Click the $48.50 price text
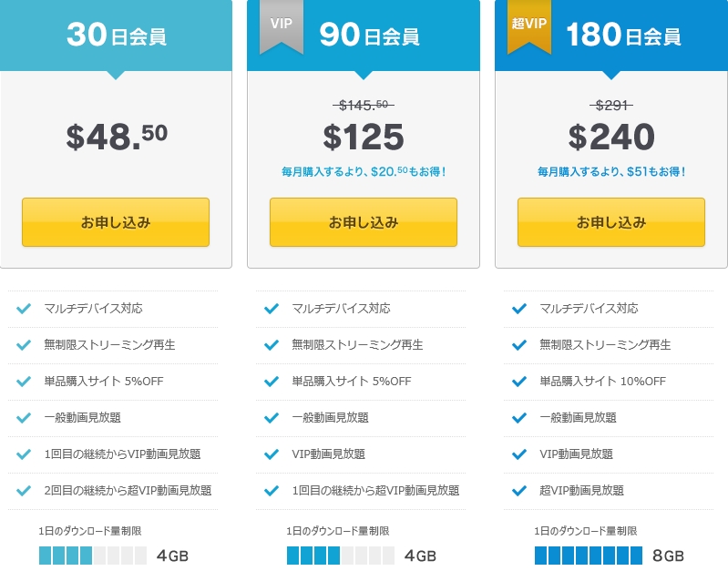 tap(116, 137)
